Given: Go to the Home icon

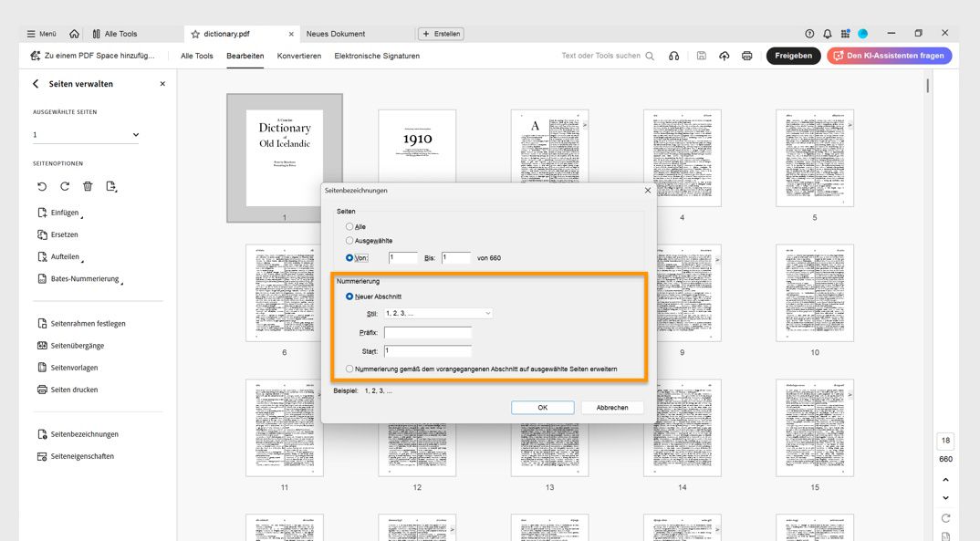Looking at the screenshot, I should click(x=75, y=34).
